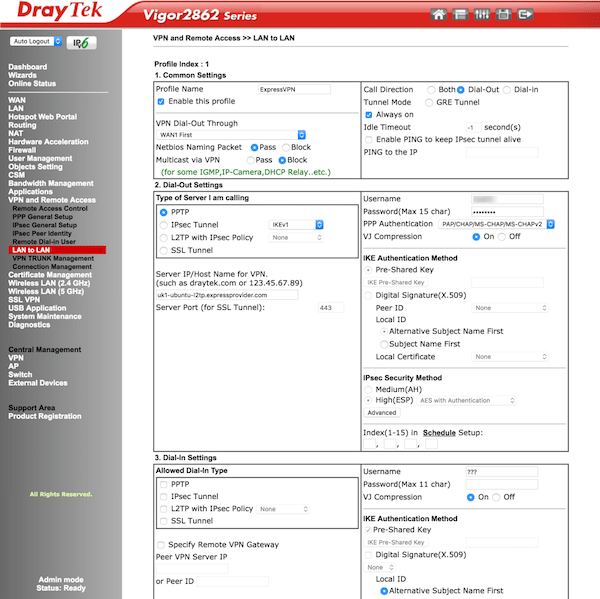Image resolution: width=600 pixels, height=599 pixels.
Task: Enable PING to keep IPsec tunnel alive
Action: (369, 140)
